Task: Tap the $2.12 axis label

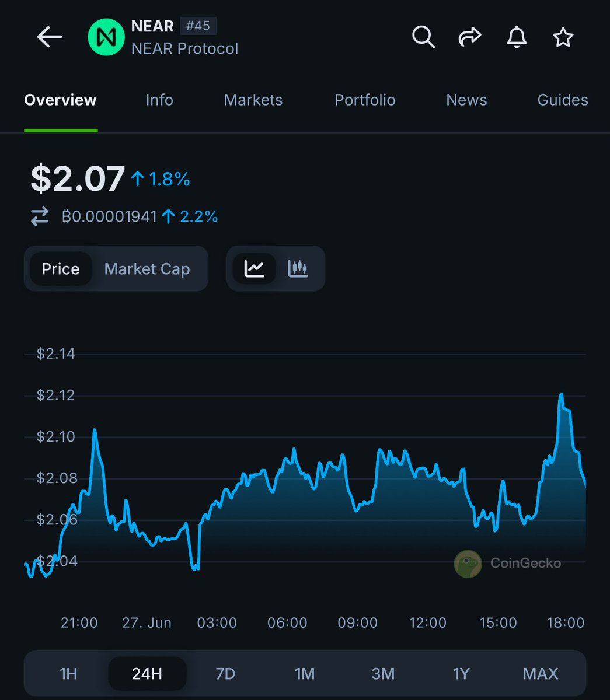Action: click(55, 395)
